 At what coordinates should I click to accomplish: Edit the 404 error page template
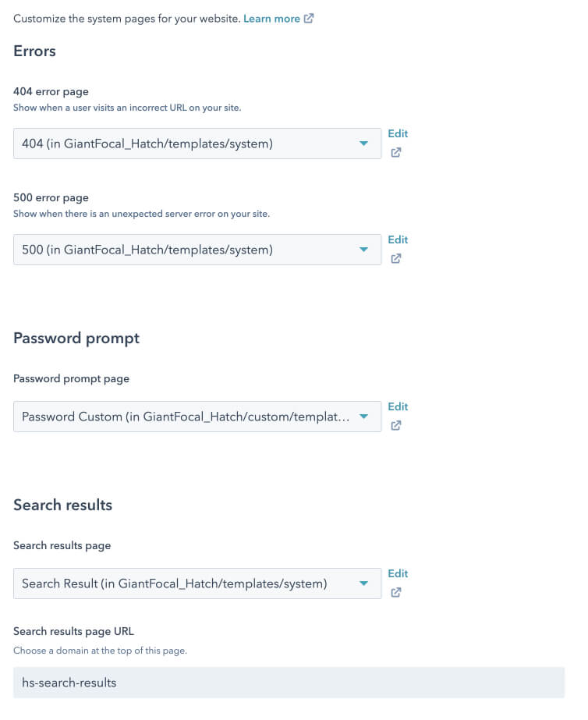tap(398, 134)
